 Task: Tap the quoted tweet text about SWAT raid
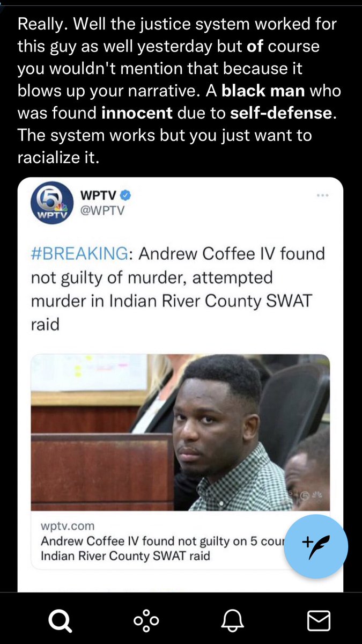178,289
